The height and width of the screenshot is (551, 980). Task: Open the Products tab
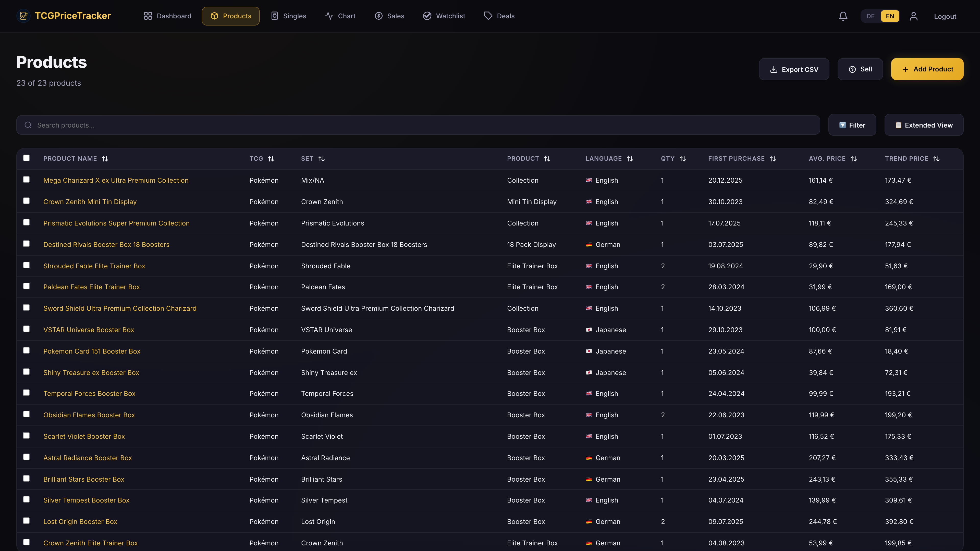tap(230, 16)
